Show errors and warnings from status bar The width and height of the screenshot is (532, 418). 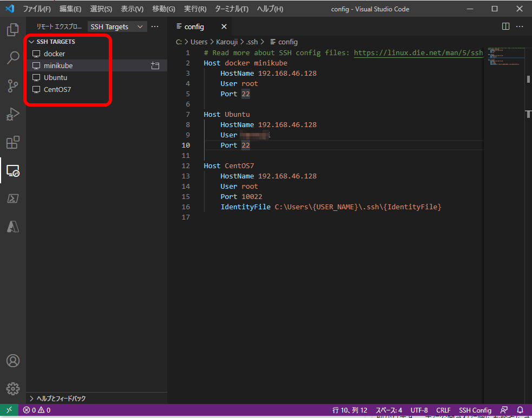[37, 410]
